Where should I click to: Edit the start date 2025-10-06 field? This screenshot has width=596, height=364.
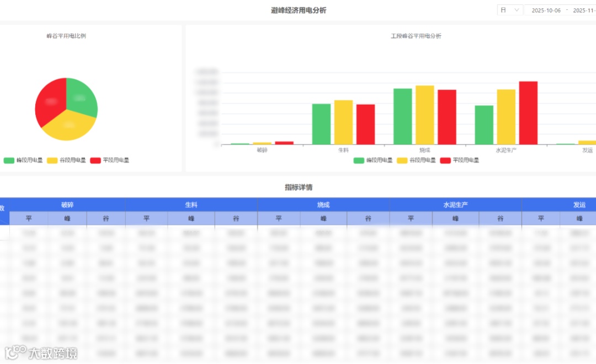coord(546,10)
